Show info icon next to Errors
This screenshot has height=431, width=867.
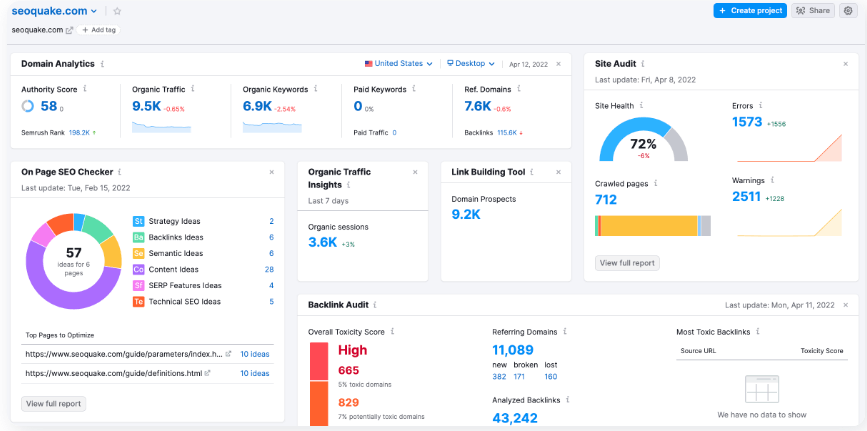click(761, 105)
